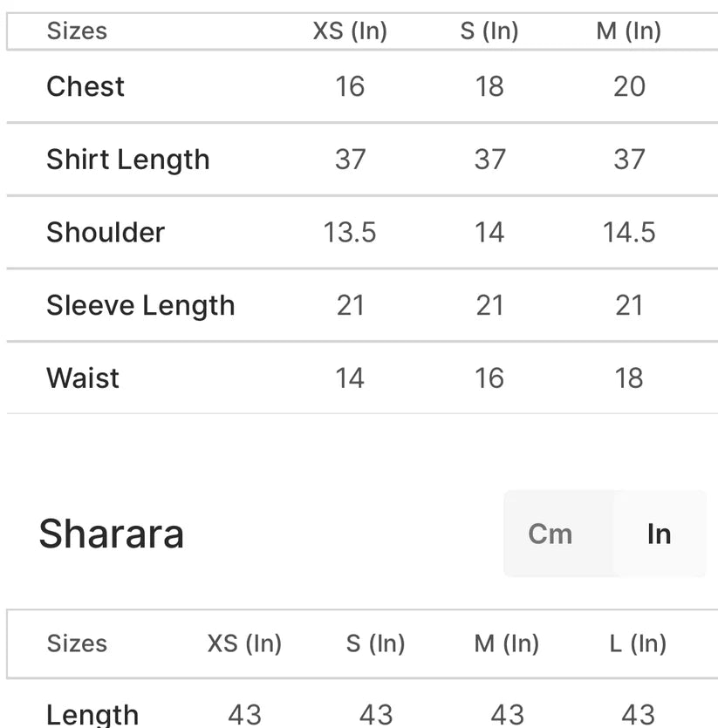Click the Shirt Length row label

[127, 160]
